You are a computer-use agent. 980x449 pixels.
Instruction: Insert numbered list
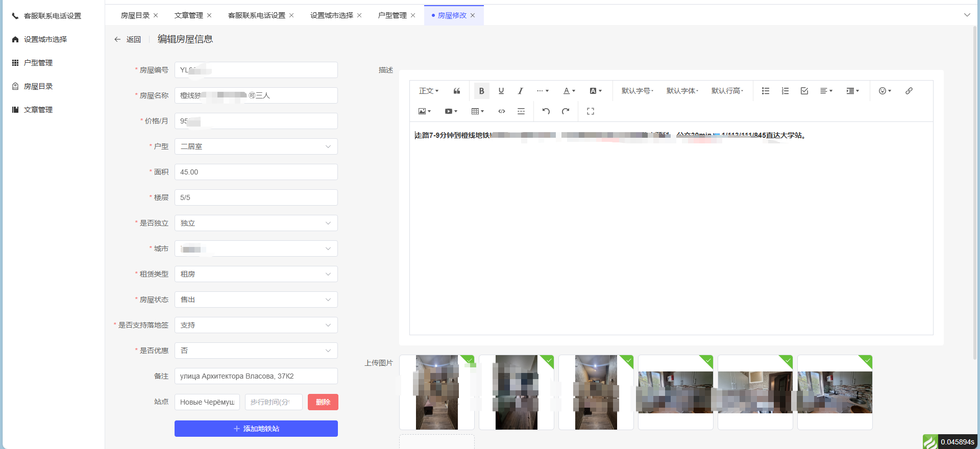(x=785, y=91)
